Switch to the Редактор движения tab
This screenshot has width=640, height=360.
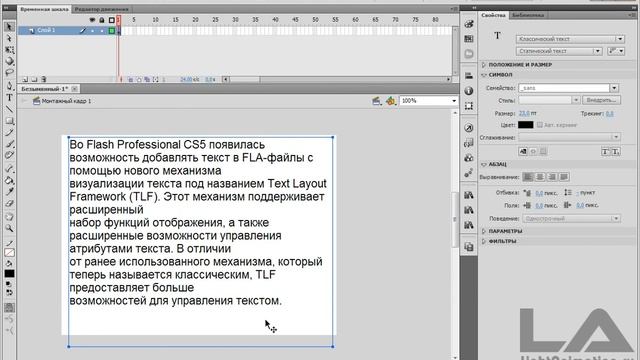click(x=102, y=9)
